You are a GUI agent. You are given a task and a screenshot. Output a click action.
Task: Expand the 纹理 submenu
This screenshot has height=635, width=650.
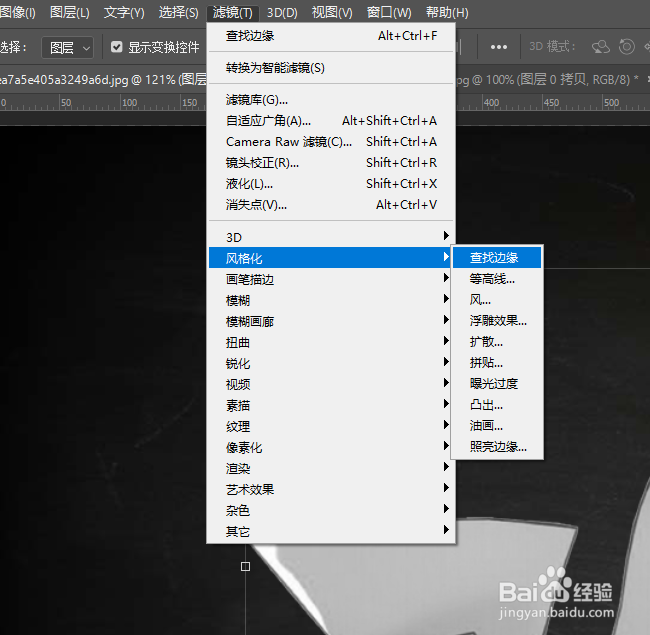[331, 426]
